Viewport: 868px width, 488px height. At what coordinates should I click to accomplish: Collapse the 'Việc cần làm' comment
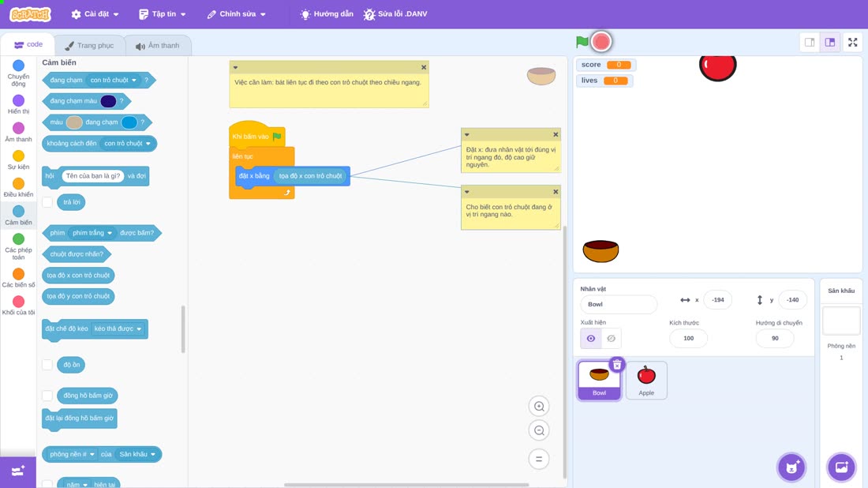coord(235,68)
